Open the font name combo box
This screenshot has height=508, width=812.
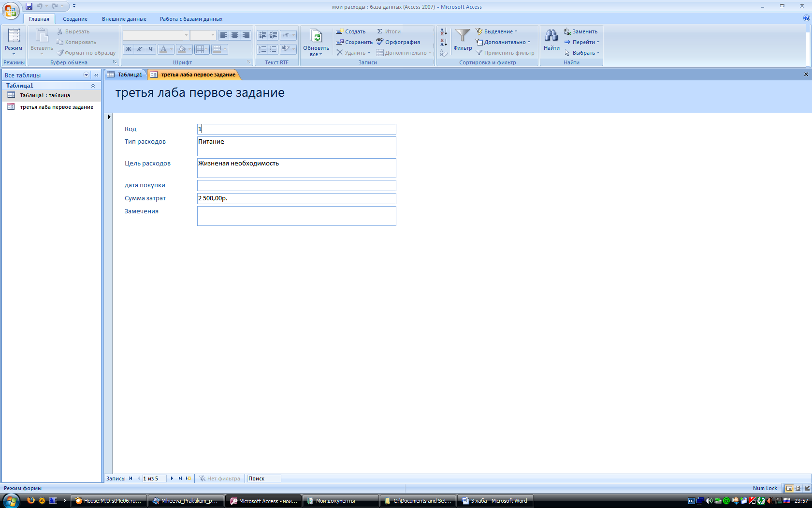(156, 35)
